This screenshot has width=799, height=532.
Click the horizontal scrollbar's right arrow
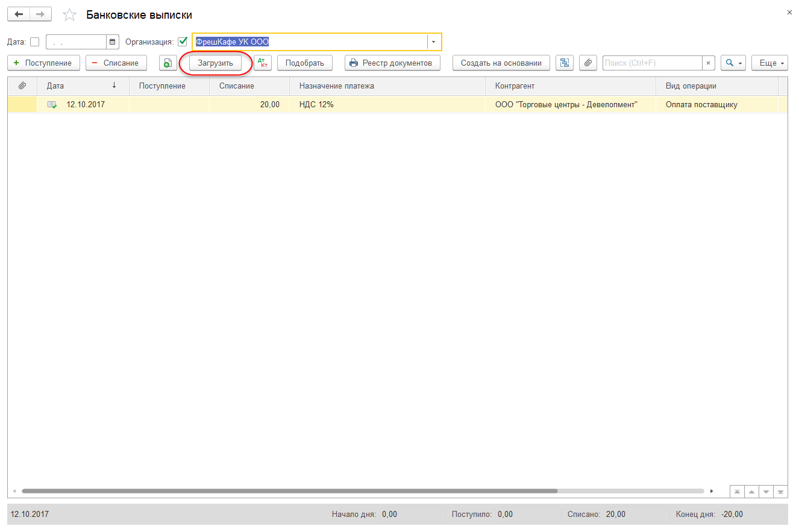click(712, 491)
